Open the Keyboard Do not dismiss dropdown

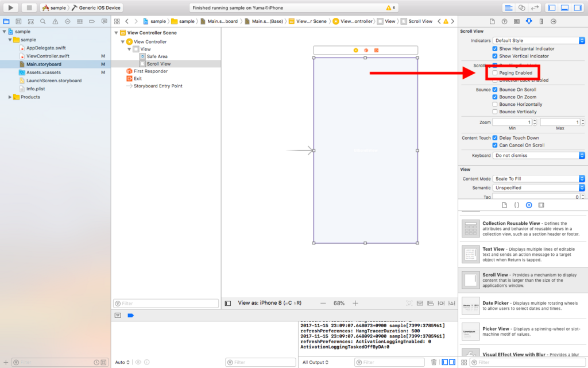(x=539, y=155)
